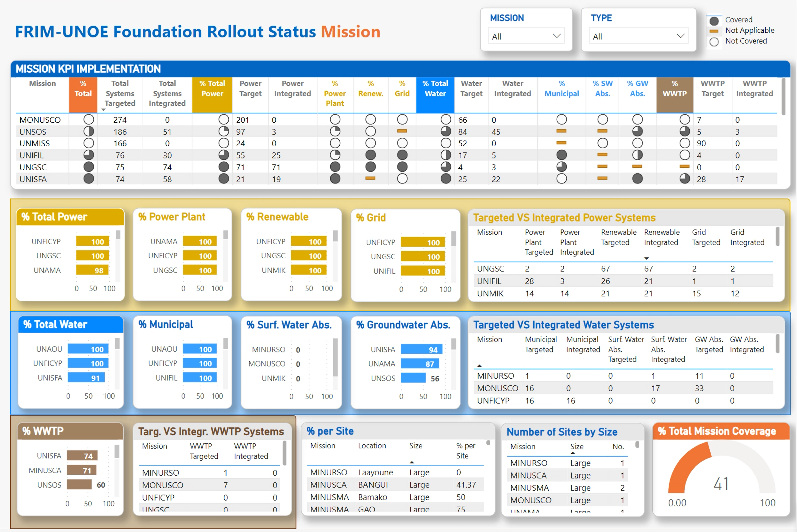Click the % Municipal column header
This screenshot has width=797, height=532.
coord(561,89)
